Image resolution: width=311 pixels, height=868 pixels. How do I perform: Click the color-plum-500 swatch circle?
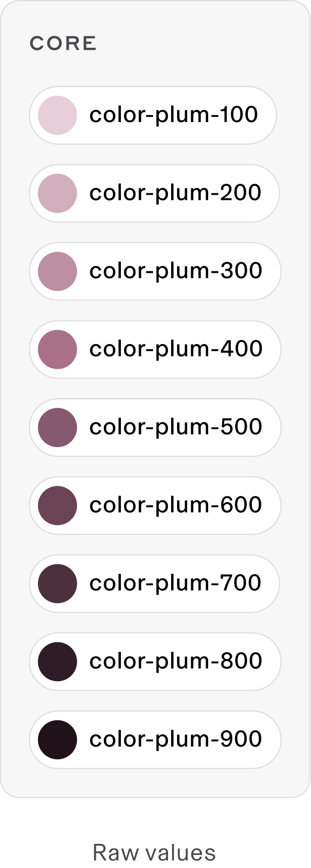pyautogui.click(x=58, y=427)
